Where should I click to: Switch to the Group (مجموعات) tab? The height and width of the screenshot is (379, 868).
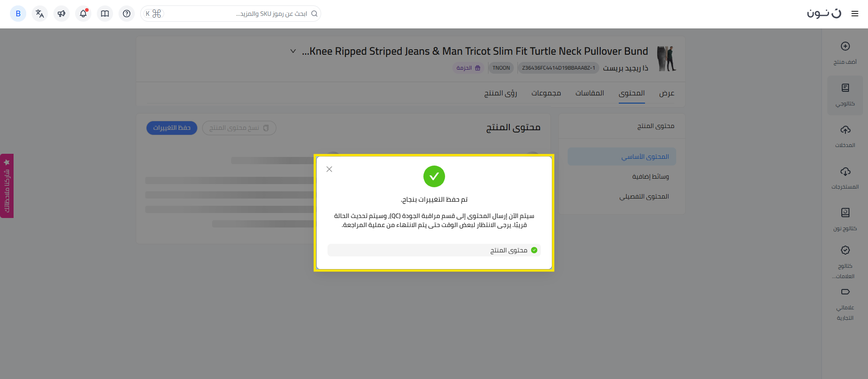pyautogui.click(x=546, y=93)
